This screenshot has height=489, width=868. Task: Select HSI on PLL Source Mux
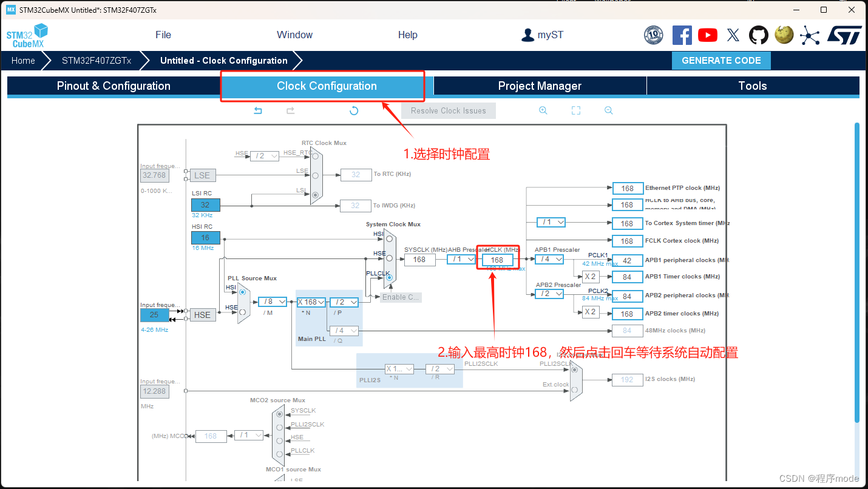pyautogui.click(x=242, y=292)
